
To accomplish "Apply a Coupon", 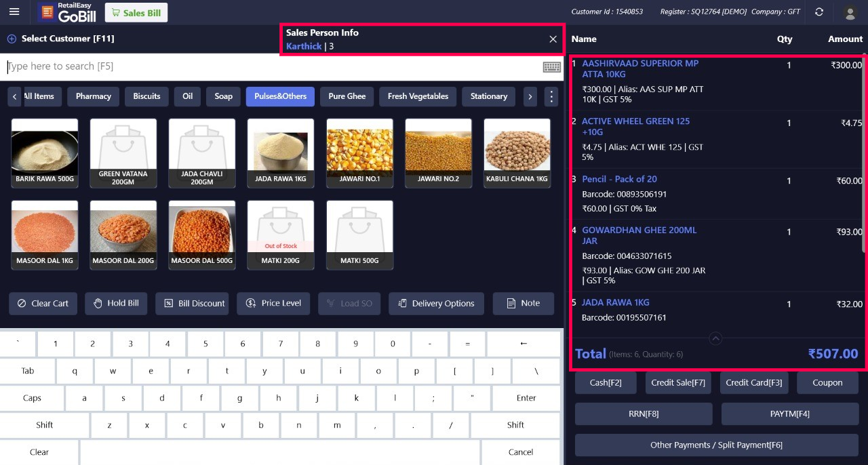I will 827,383.
